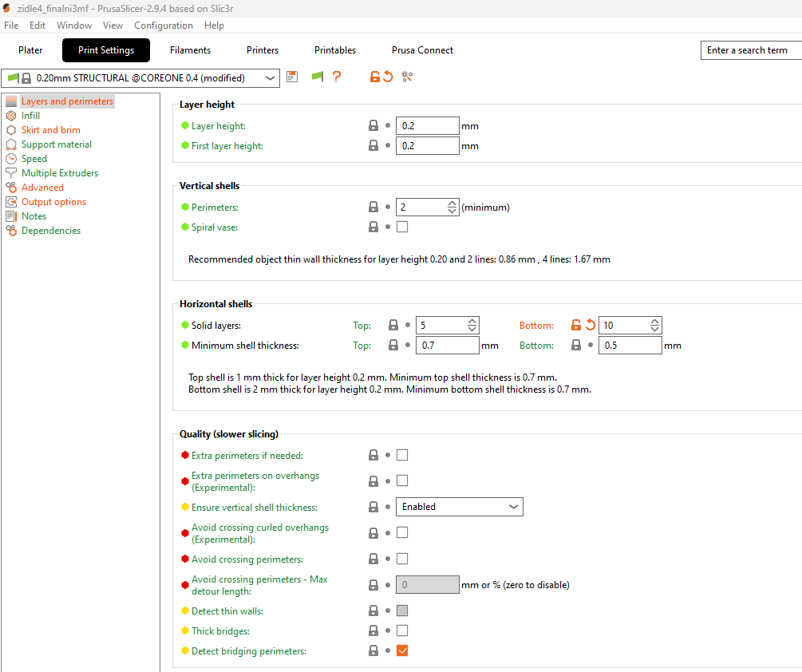The height and width of the screenshot is (672, 802).
Task: Click the Speed clock icon in sidebar
Action: 11,159
